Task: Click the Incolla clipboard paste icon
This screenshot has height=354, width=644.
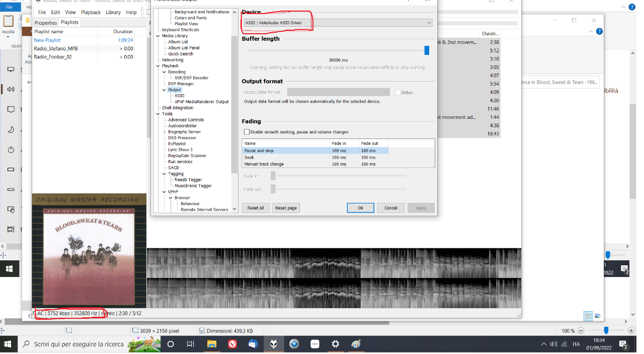Action: [8, 21]
